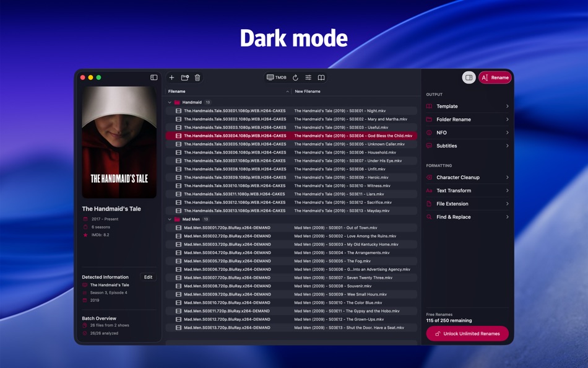Screen dimensions: 588x368
Task: Click the guide book icon
Action: point(322,77)
